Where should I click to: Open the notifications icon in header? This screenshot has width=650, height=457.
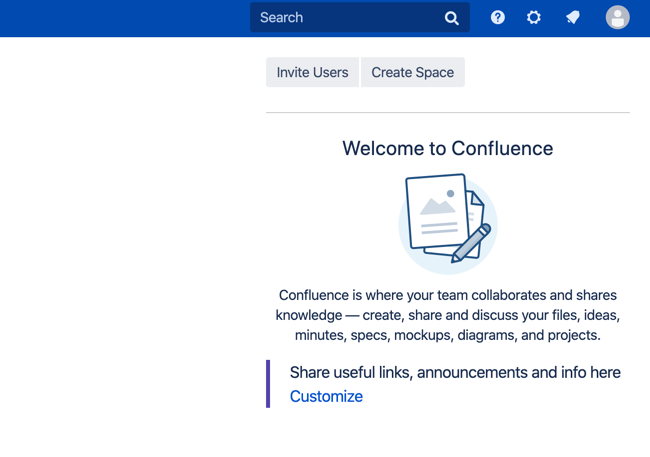pos(572,17)
